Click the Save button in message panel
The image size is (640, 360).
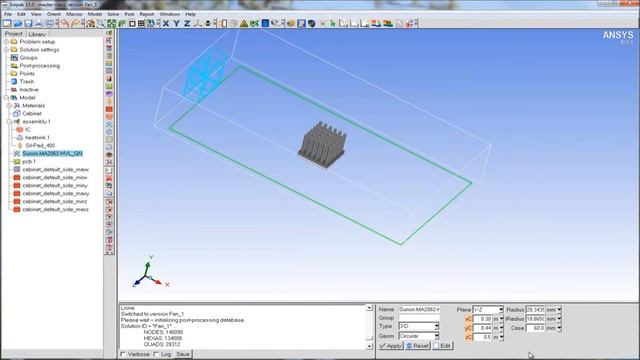pyautogui.click(x=182, y=354)
